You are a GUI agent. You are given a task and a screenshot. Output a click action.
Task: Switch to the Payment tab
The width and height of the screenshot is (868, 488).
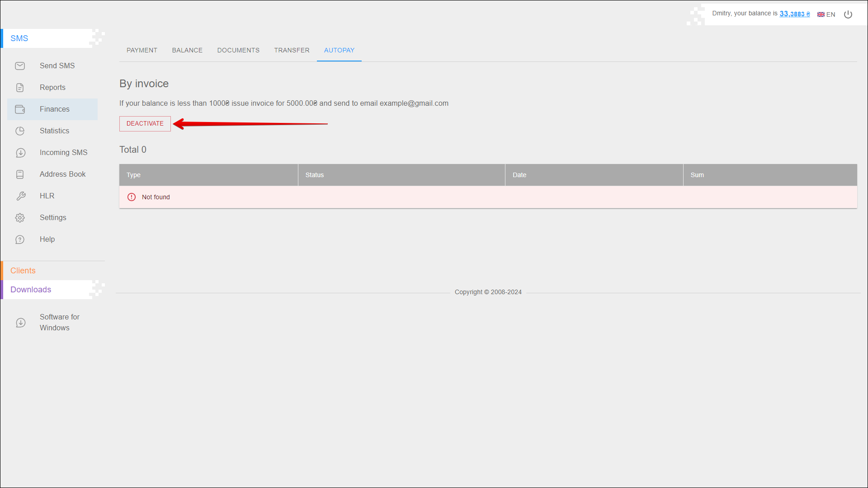point(142,50)
